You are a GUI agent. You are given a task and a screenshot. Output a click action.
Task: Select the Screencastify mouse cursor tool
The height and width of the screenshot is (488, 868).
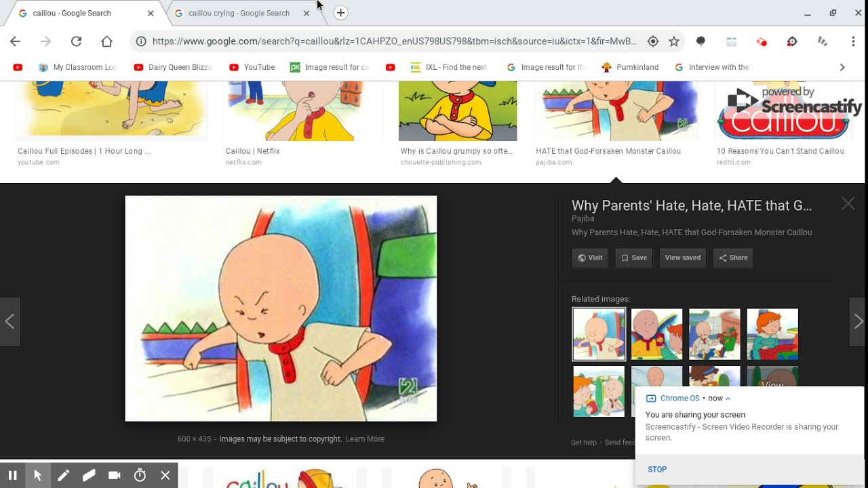click(x=38, y=476)
